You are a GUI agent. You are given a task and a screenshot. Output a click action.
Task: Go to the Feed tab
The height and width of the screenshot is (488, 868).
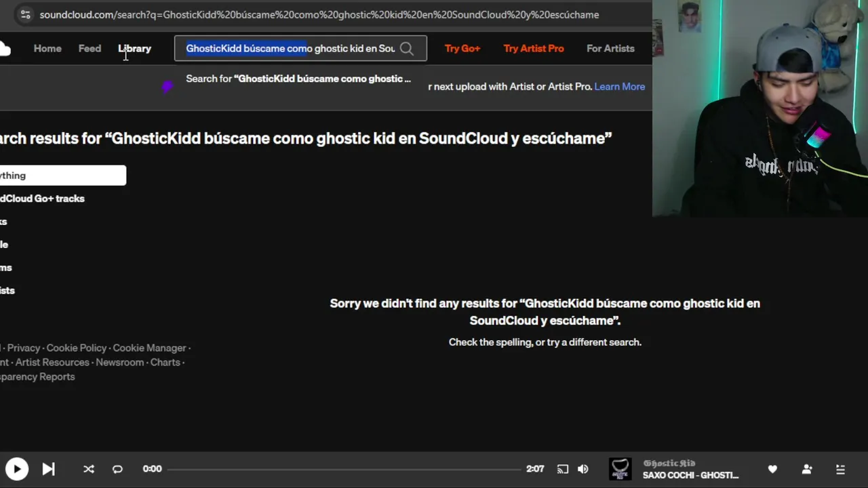click(x=90, y=49)
